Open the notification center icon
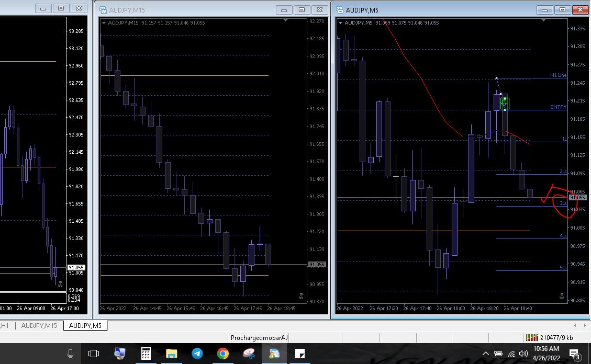This screenshot has width=591, height=364. click(x=574, y=354)
